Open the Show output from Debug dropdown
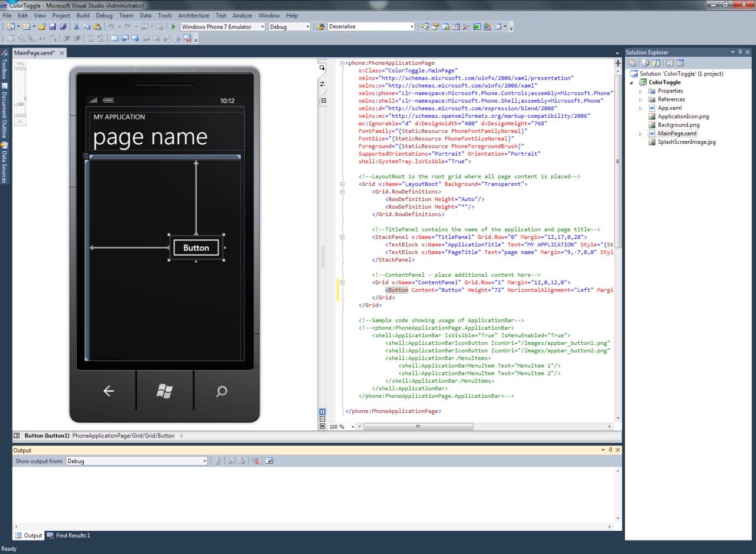Viewport: 756px width, 554px height. (x=205, y=461)
